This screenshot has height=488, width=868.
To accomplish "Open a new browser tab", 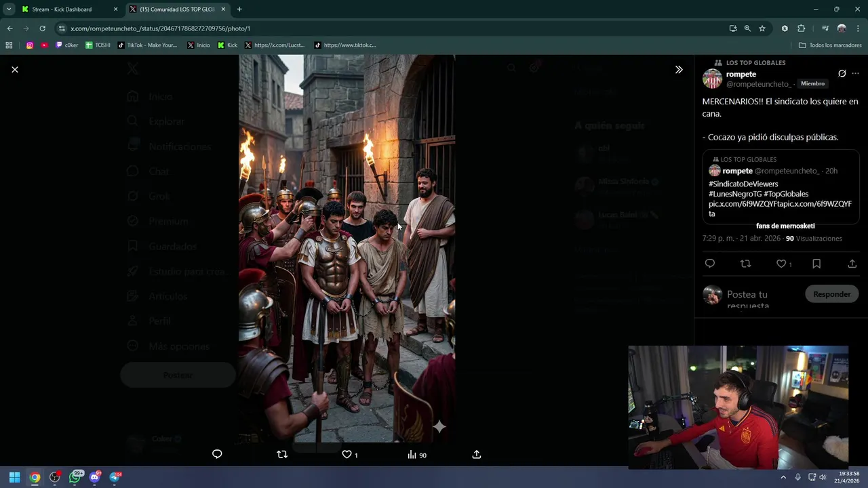I will pos(239,9).
